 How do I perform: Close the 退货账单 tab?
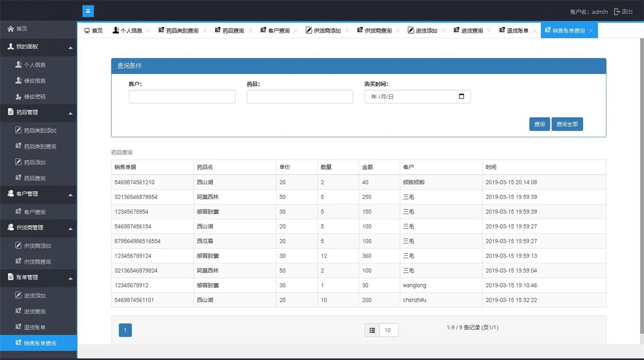pos(534,31)
